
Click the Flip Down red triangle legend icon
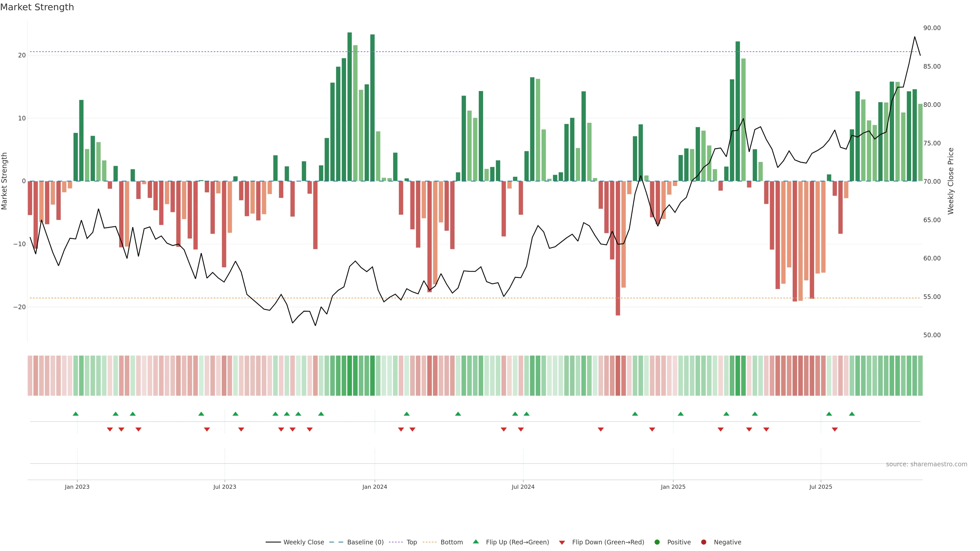coord(562,543)
